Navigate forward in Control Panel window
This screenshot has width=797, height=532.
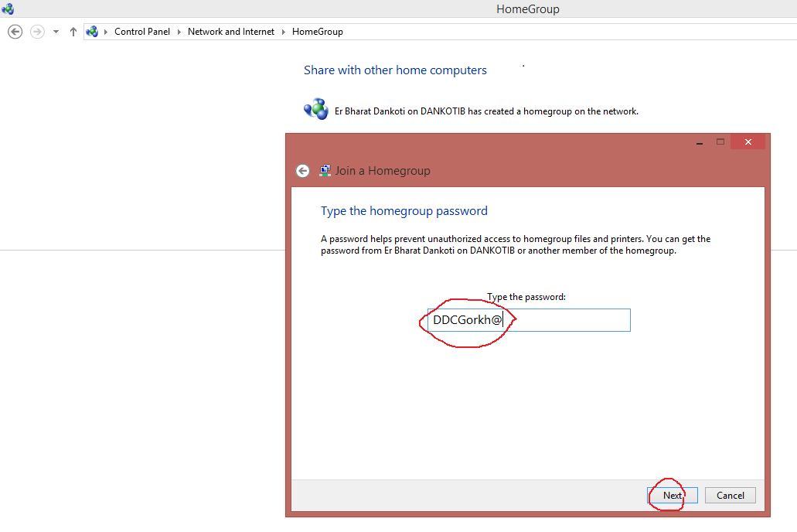pos(37,32)
